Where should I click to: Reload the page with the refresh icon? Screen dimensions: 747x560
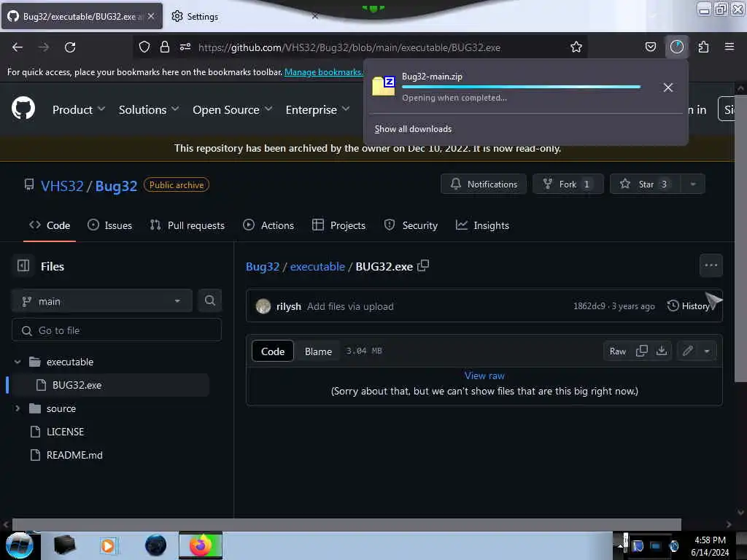(x=70, y=47)
